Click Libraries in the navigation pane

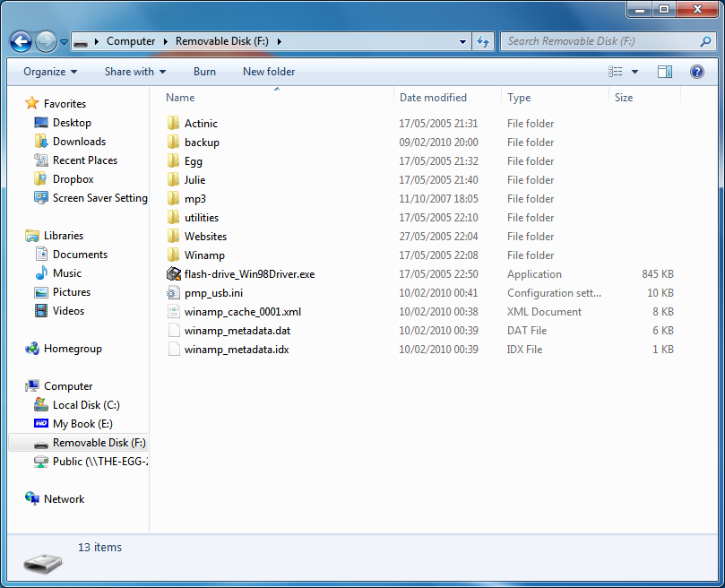click(64, 236)
